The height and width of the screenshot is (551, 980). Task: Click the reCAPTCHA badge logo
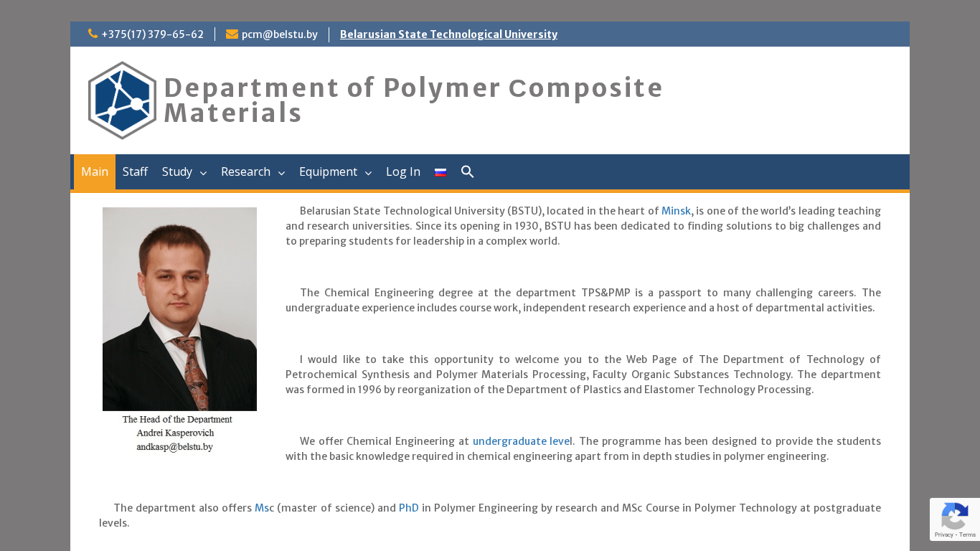[955, 516]
